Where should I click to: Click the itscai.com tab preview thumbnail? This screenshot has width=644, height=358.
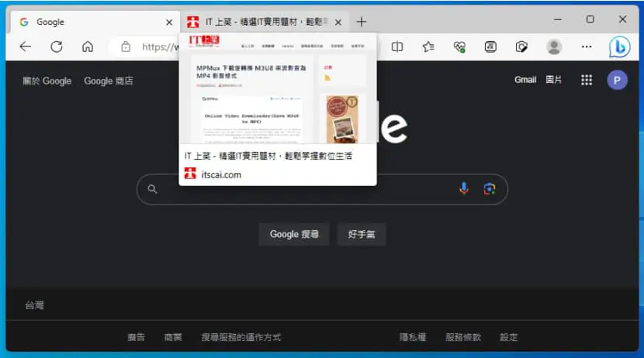coord(278,88)
